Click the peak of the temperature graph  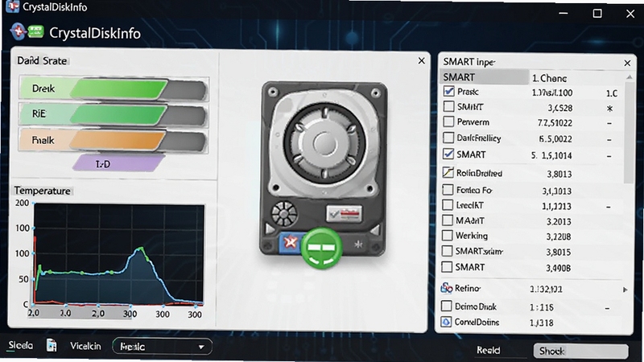pos(141,249)
